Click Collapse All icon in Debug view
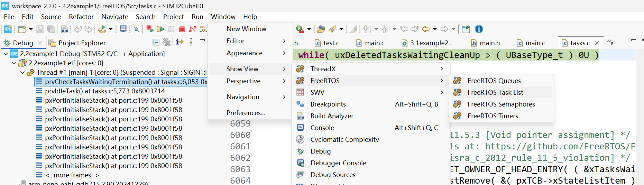This screenshot has width=644, height=185. point(156,42)
